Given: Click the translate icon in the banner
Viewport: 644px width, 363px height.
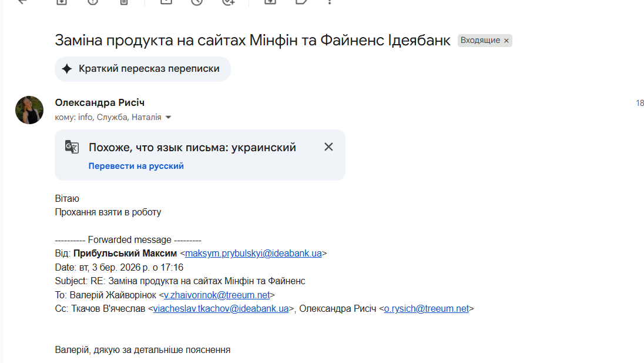Looking at the screenshot, I should click(x=72, y=147).
